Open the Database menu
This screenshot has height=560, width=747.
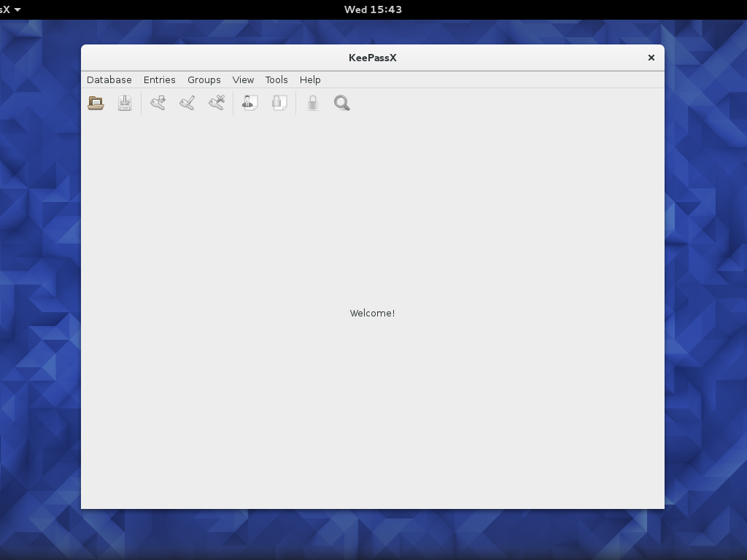coord(109,80)
